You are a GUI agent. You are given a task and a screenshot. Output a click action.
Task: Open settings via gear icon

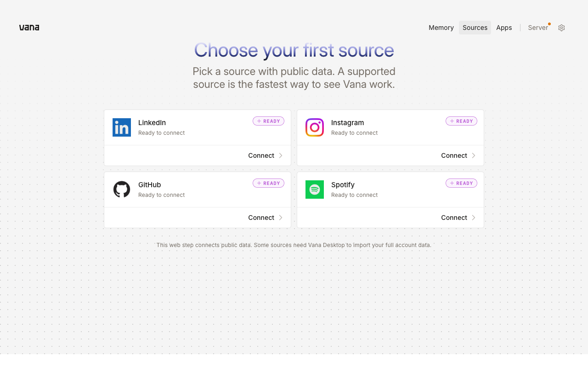click(x=561, y=28)
